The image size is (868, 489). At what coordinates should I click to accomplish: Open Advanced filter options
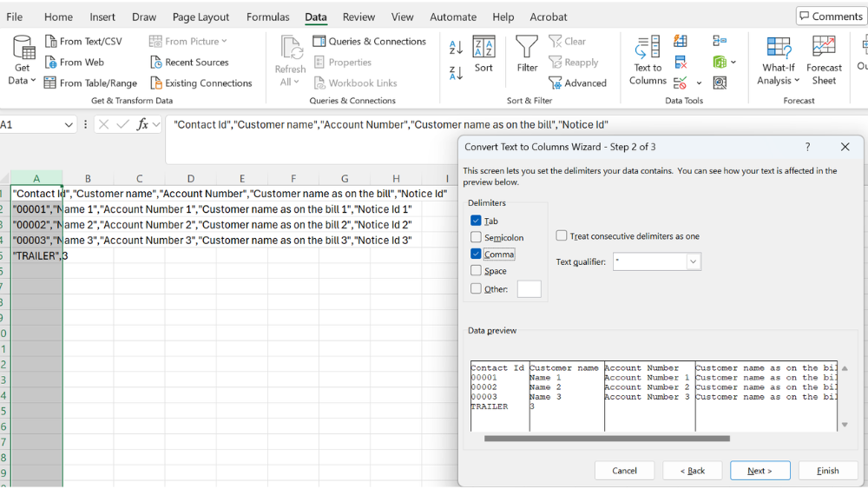click(577, 83)
